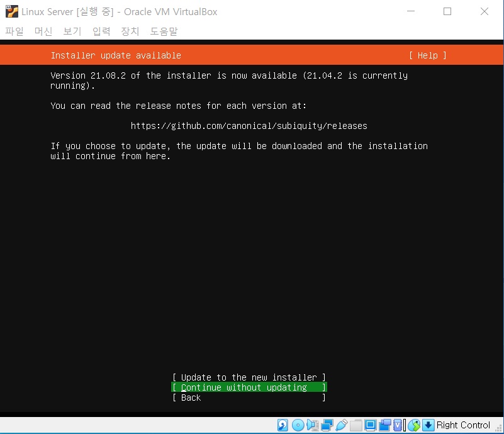The width and height of the screenshot is (504, 434).
Task: Click the recording status icon
Action: [384, 425]
